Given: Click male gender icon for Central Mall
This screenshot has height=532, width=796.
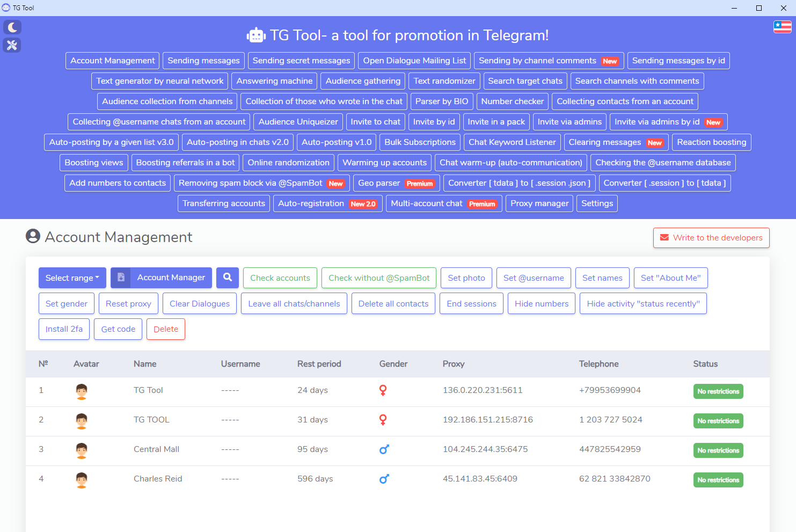Looking at the screenshot, I should (x=384, y=449).
